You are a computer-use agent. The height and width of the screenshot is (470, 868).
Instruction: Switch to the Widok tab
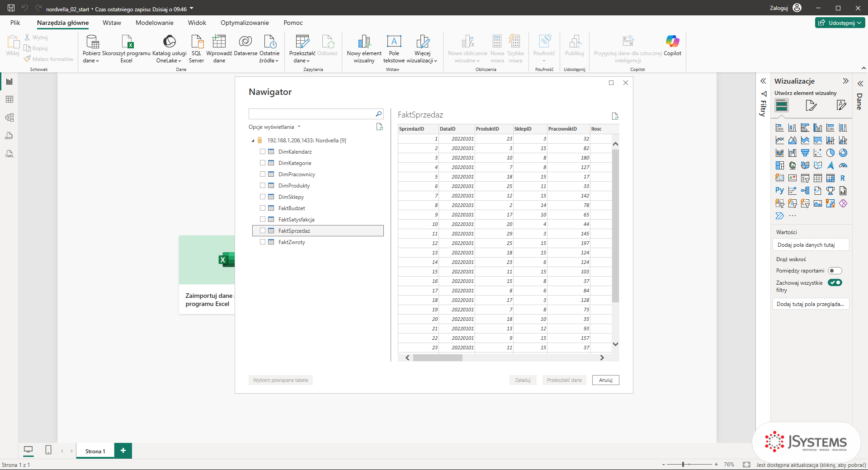[197, 23]
